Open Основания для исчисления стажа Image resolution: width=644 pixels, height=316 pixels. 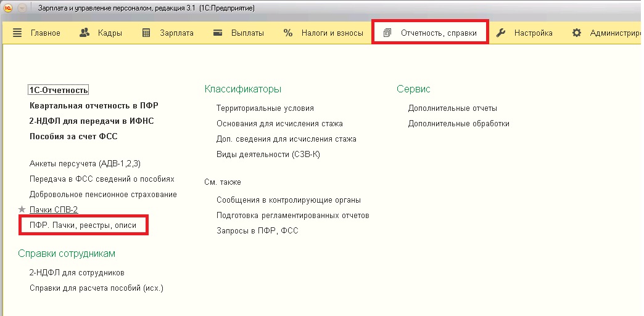coord(279,124)
